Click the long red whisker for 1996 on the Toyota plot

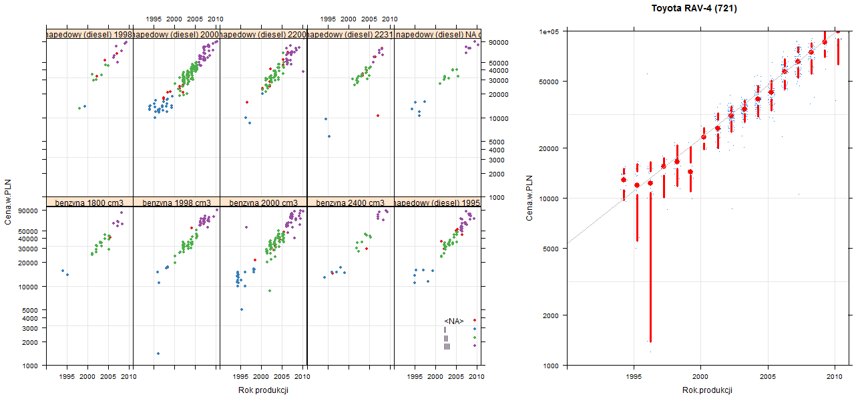[x=650, y=267]
